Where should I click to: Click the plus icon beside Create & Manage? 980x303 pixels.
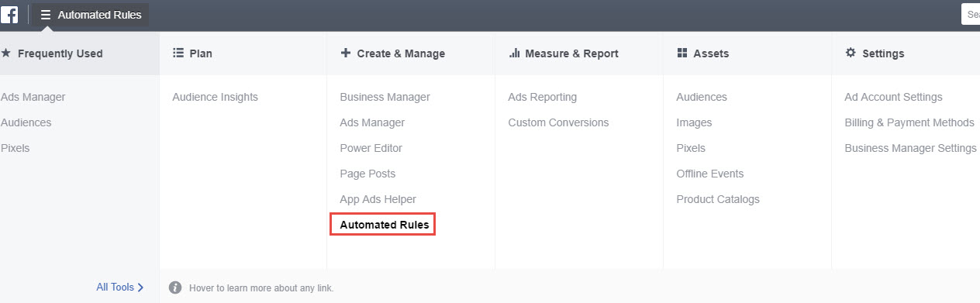pyautogui.click(x=345, y=53)
